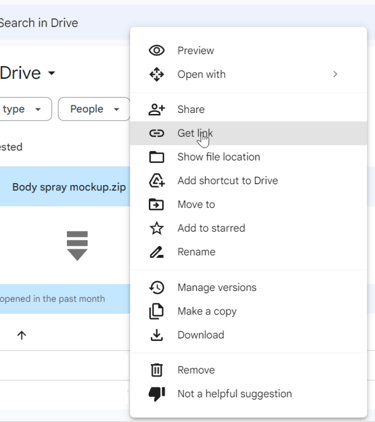Select Remove in the context menu
This screenshot has width=375, height=422.
point(248,370)
